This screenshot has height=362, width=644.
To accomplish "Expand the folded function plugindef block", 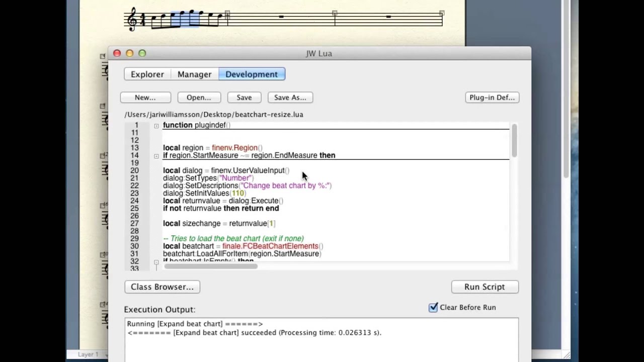I will (x=156, y=126).
